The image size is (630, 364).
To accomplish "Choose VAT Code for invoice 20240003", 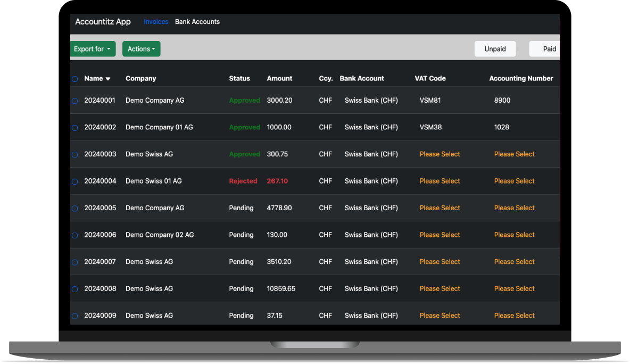I will pos(440,154).
